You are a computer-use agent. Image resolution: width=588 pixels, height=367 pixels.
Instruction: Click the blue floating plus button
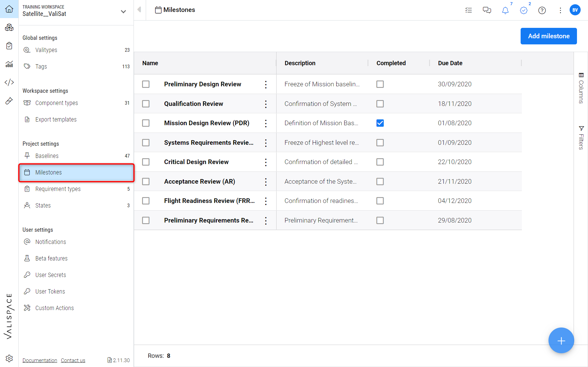click(x=561, y=340)
